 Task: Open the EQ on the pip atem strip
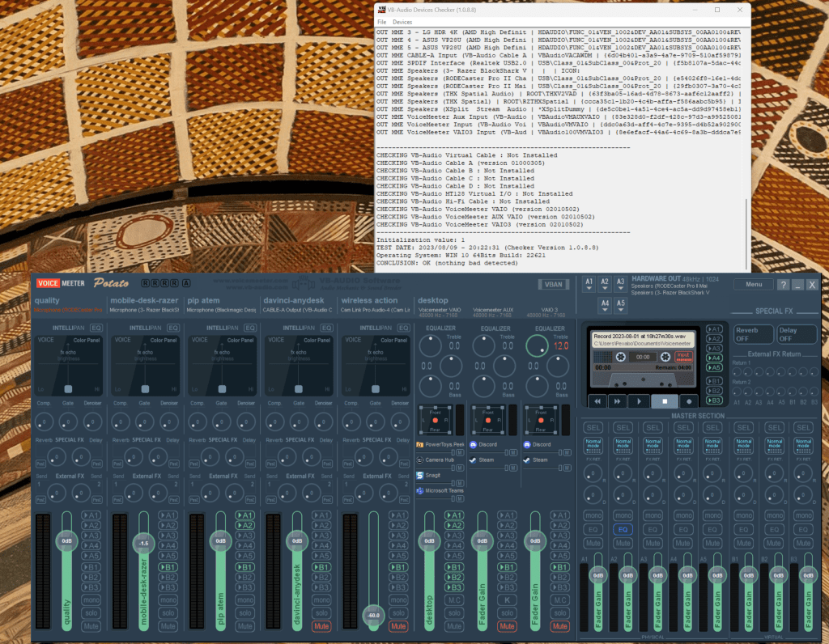pyautogui.click(x=250, y=328)
